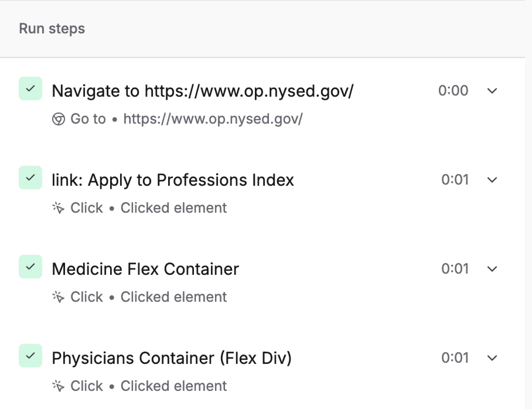Select the Navigate to https://www.op.nysed.gov/ title

pos(203,91)
